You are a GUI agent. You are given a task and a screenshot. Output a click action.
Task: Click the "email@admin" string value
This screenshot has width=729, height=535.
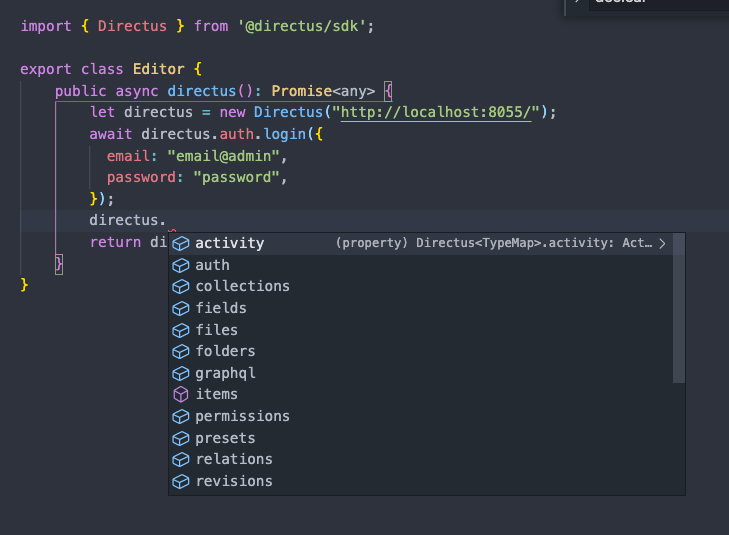point(223,156)
